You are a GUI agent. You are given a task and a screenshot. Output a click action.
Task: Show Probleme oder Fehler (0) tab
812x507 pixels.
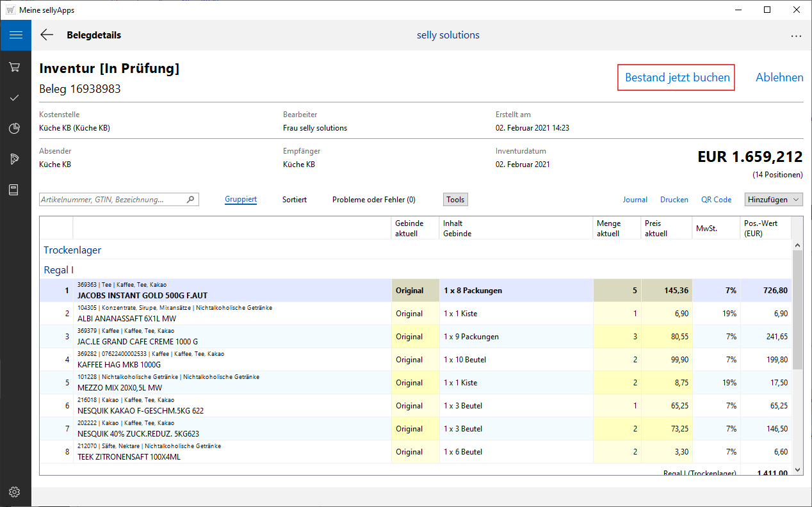tap(373, 200)
